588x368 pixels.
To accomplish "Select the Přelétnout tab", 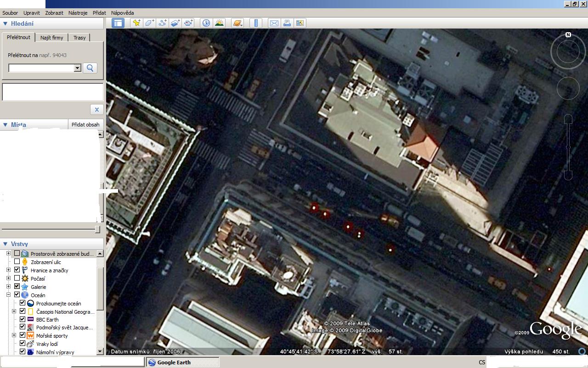I will (x=18, y=37).
